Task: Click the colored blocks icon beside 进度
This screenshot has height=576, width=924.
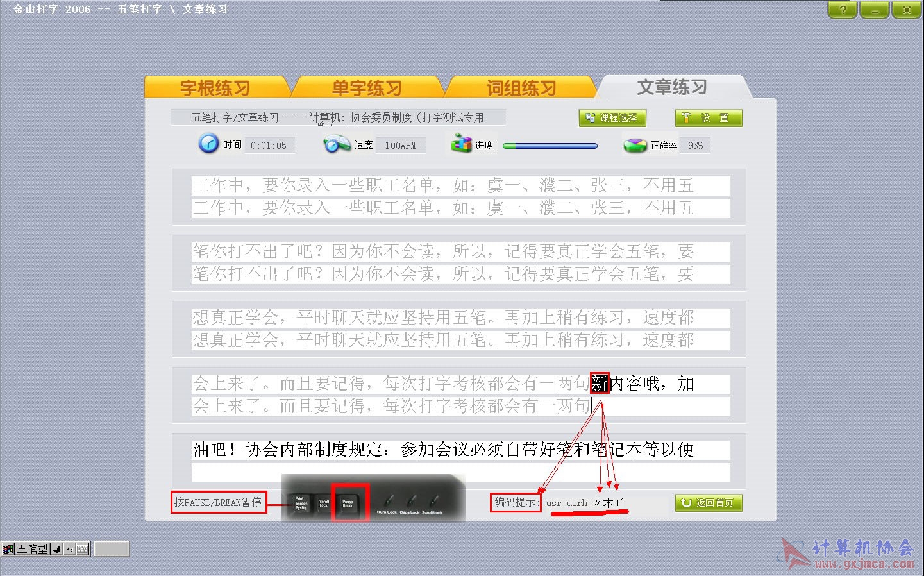Action: (461, 144)
